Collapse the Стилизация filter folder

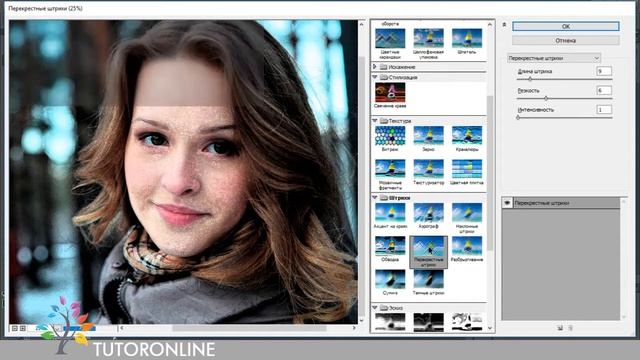click(375, 77)
